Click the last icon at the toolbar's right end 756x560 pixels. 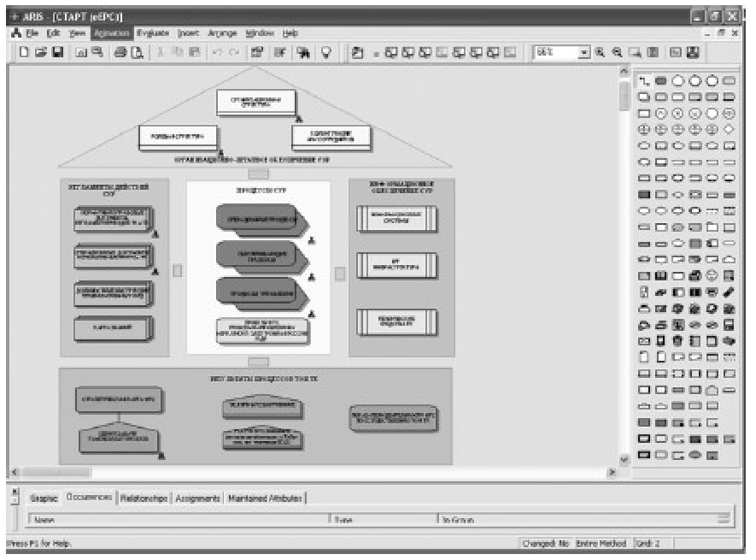coord(693,52)
